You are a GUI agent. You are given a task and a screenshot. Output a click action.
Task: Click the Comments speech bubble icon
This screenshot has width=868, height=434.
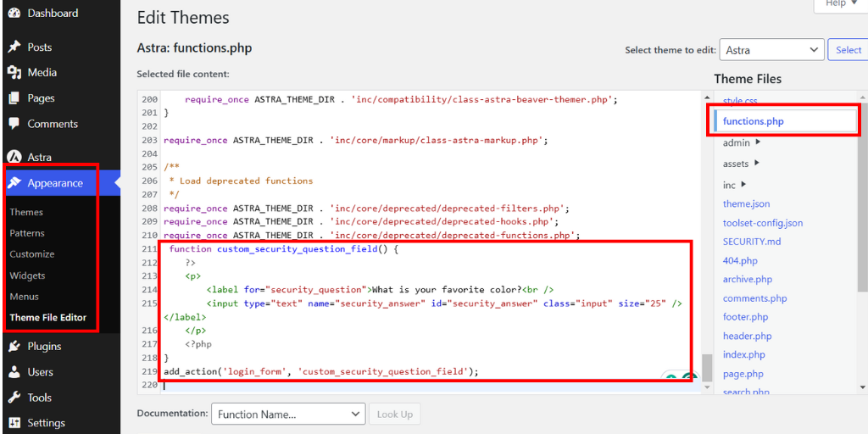click(x=14, y=124)
